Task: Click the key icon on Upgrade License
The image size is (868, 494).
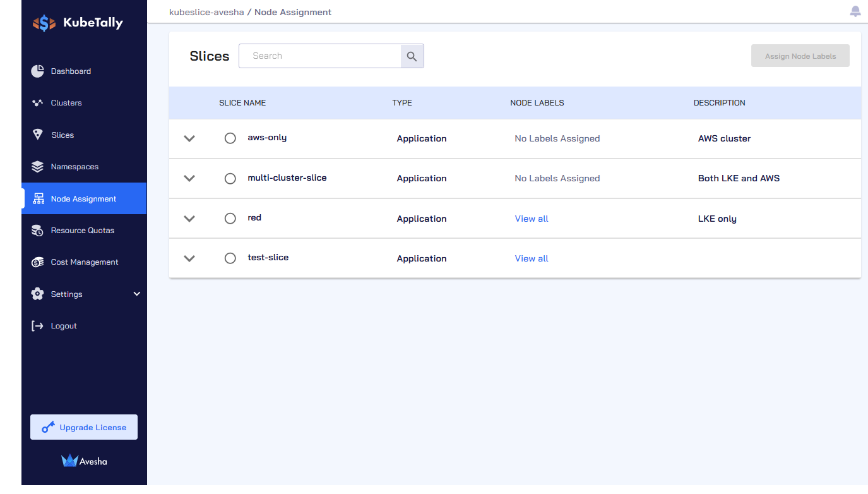Action: pos(48,428)
